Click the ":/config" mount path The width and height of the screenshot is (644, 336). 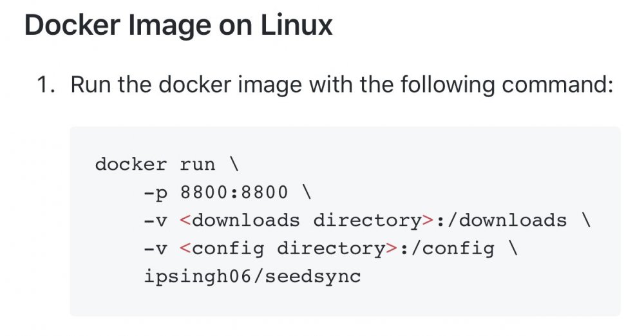coord(447,248)
